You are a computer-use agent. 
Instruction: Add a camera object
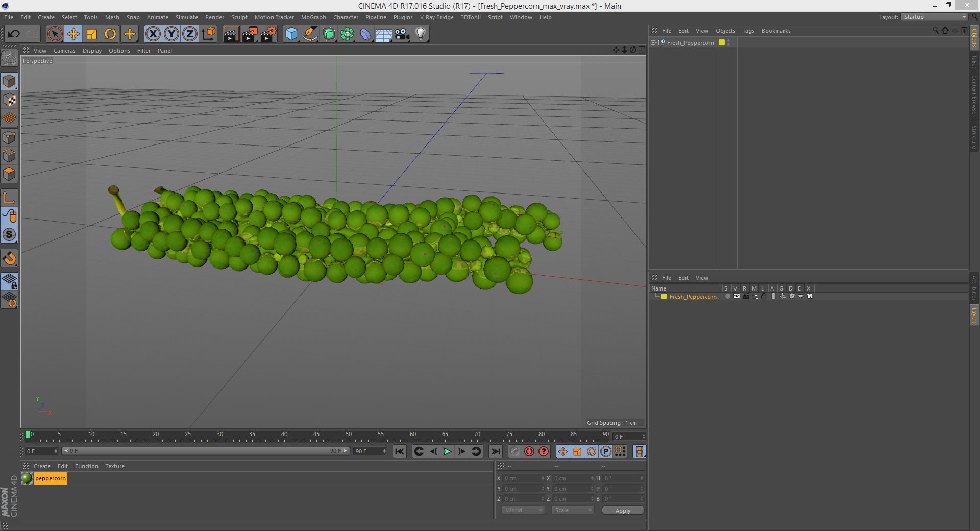click(402, 34)
